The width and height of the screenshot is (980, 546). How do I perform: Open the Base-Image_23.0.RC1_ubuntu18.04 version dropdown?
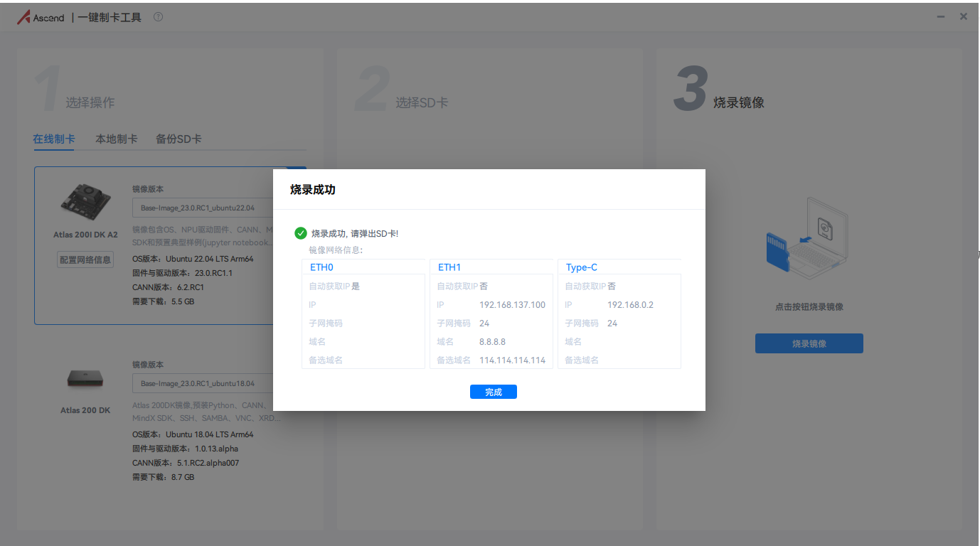203,383
